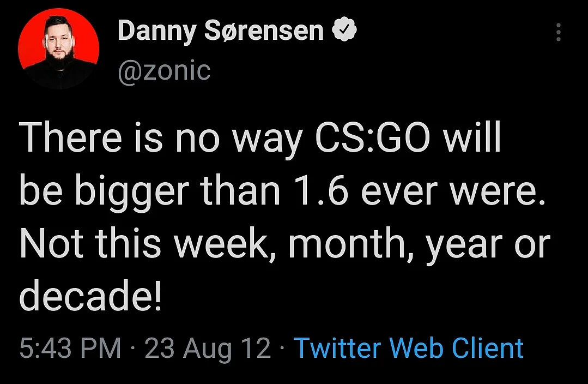Open the @zonic handle profile
Viewport: 588px width, 384px height.
tap(164, 70)
